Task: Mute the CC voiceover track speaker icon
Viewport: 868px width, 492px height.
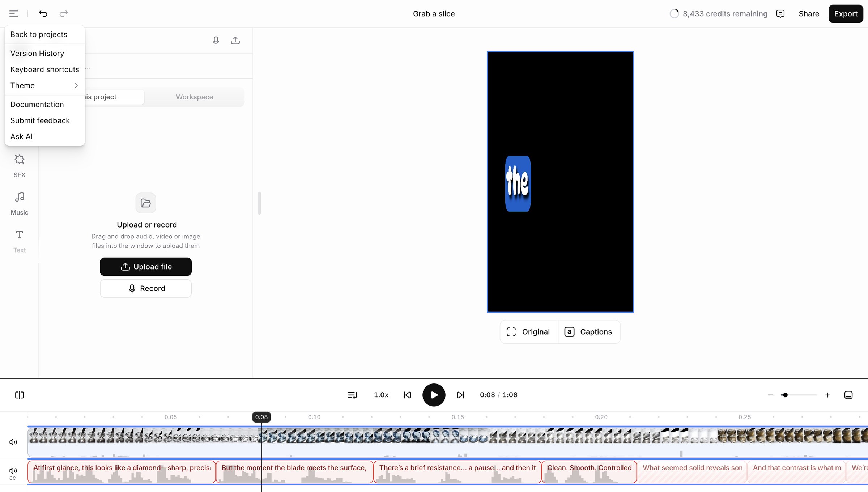Action: coord(13,470)
